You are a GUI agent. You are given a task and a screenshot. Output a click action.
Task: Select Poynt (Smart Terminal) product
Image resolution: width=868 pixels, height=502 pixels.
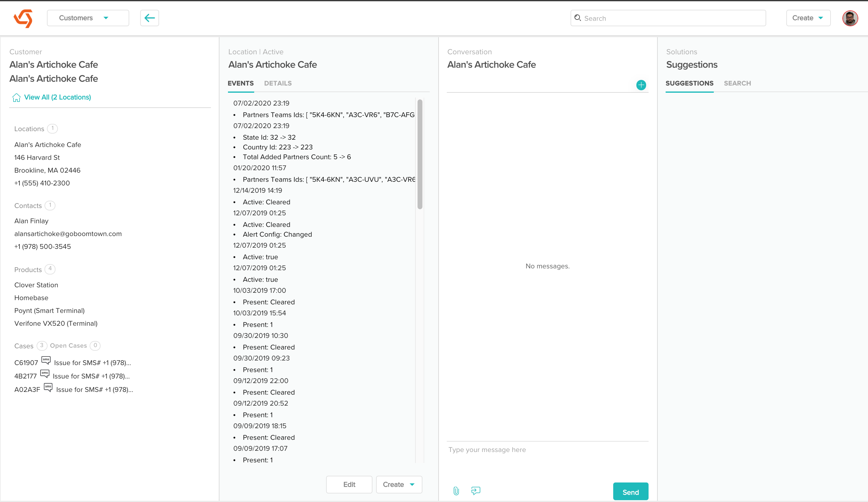[49, 311]
